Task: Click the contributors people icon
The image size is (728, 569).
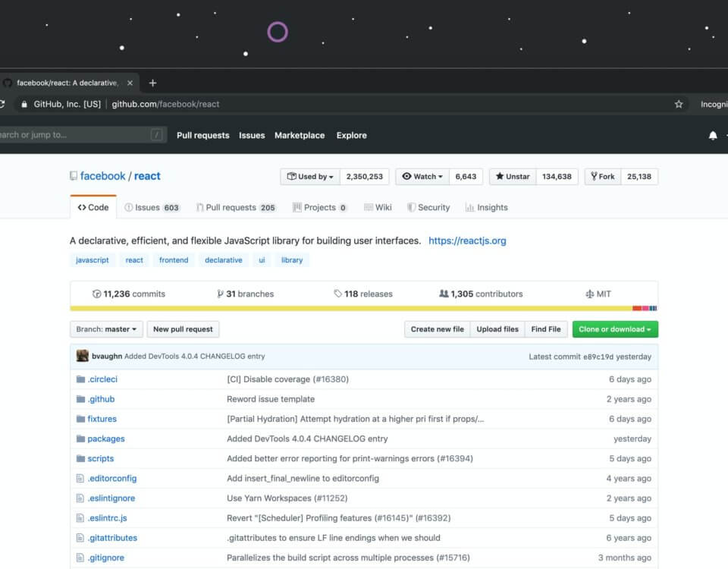Action: (444, 294)
